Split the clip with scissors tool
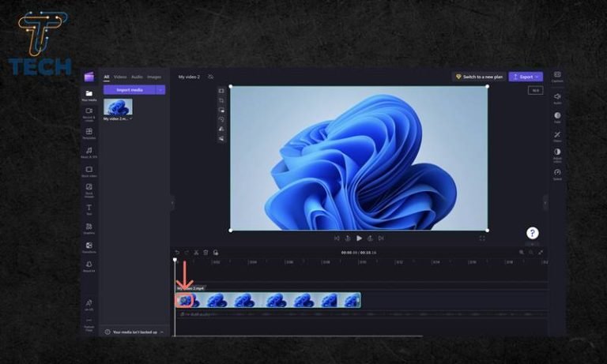 (x=196, y=253)
